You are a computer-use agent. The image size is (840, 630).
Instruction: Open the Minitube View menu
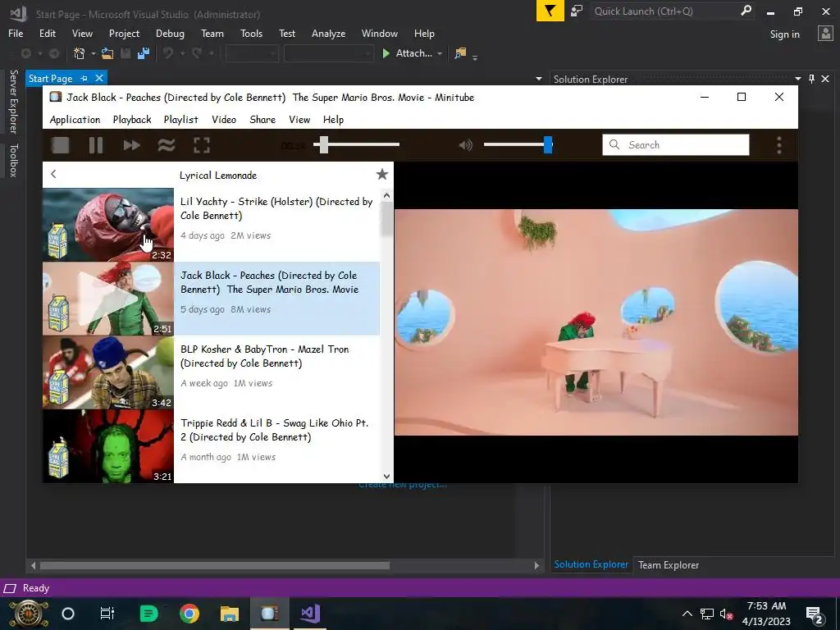coord(299,120)
